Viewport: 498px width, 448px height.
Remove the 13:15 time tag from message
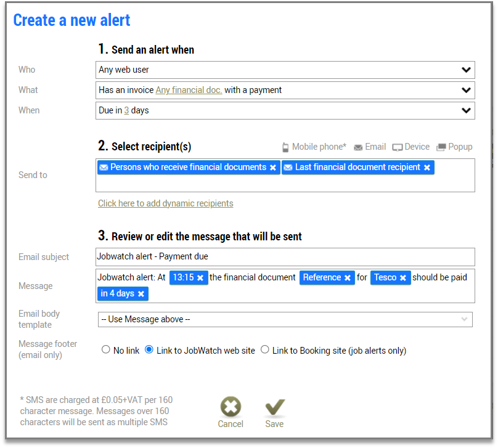click(200, 278)
